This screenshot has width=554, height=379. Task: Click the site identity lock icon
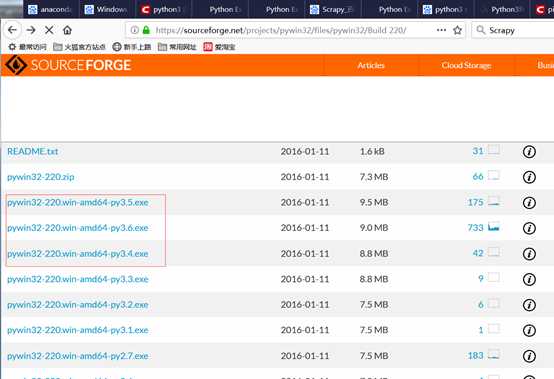click(146, 30)
